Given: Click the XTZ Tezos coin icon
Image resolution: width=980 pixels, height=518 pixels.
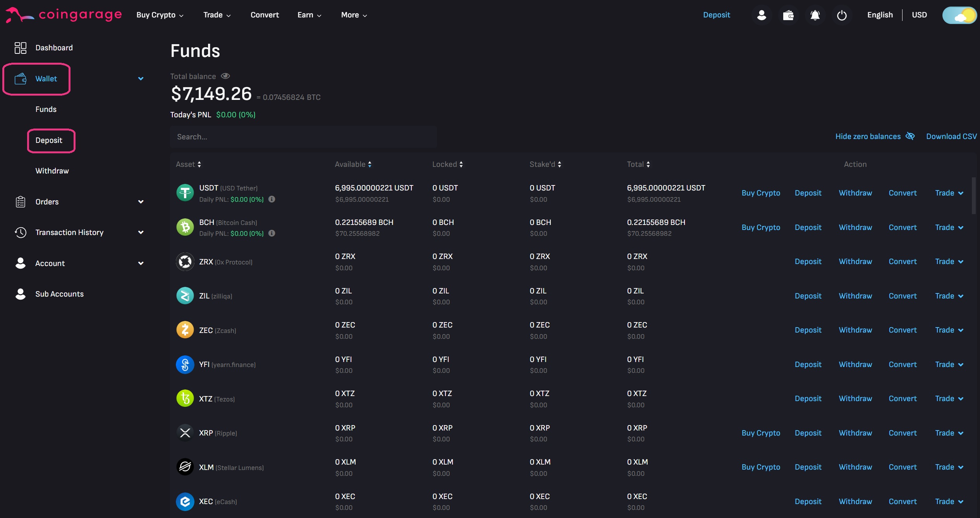Looking at the screenshot, I should coord(185,398).
